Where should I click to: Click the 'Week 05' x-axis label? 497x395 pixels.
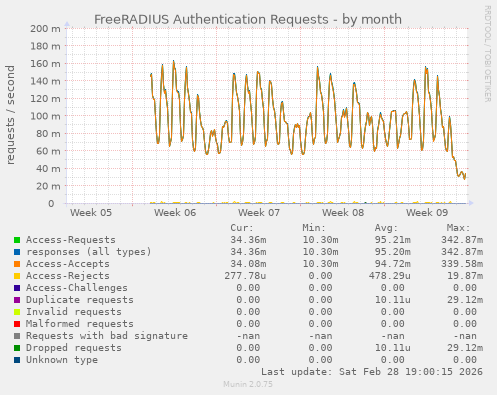pyautogui.click(x=91, y=213)
